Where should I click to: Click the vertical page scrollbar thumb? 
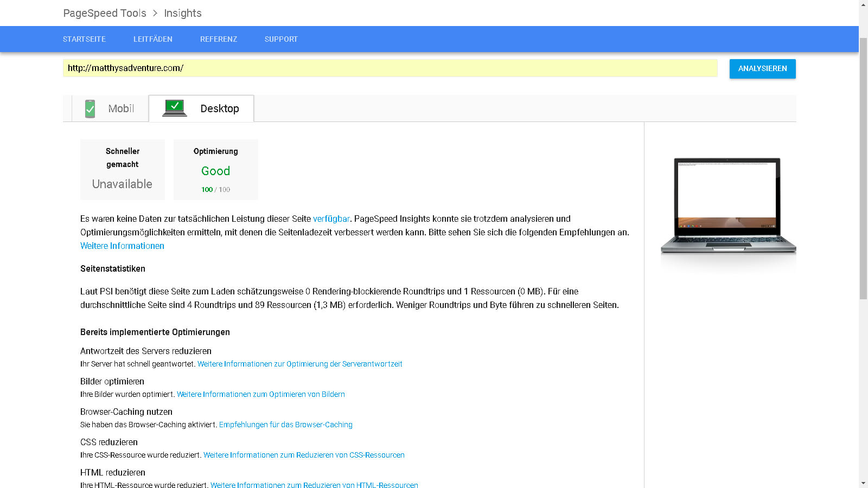point(863,168)
